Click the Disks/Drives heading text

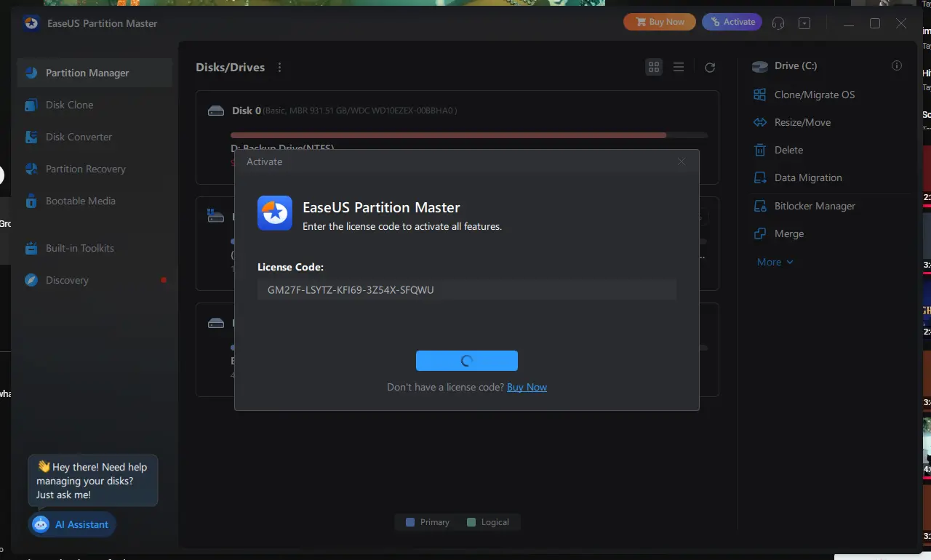[x=230, y=67]
